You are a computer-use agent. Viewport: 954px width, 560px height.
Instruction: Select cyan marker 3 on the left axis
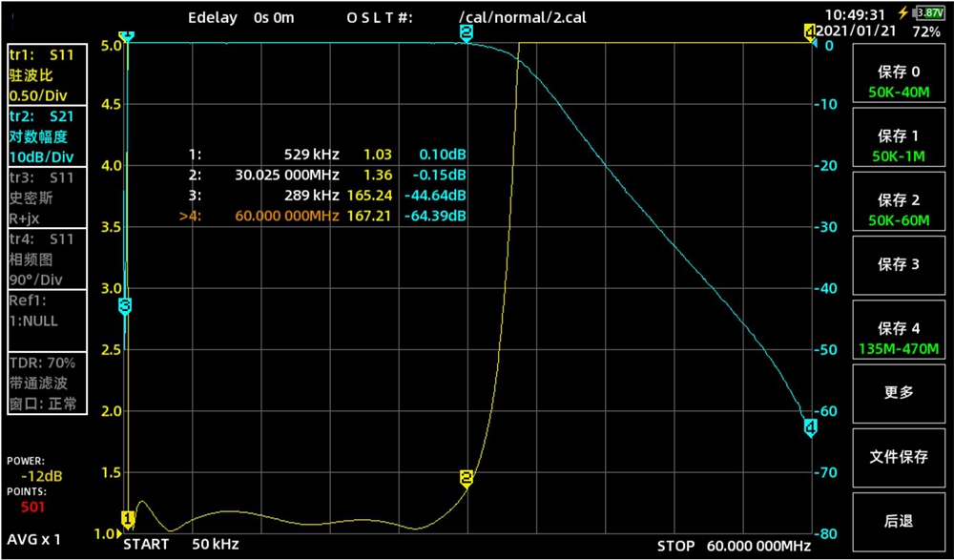[x=125, y=305]
